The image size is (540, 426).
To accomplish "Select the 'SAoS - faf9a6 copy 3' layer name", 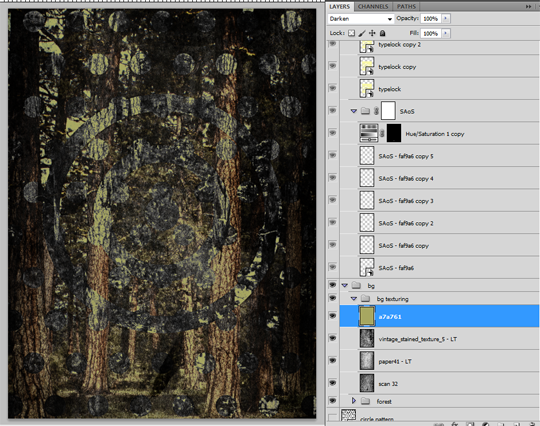I will click(x=406, y=201).
